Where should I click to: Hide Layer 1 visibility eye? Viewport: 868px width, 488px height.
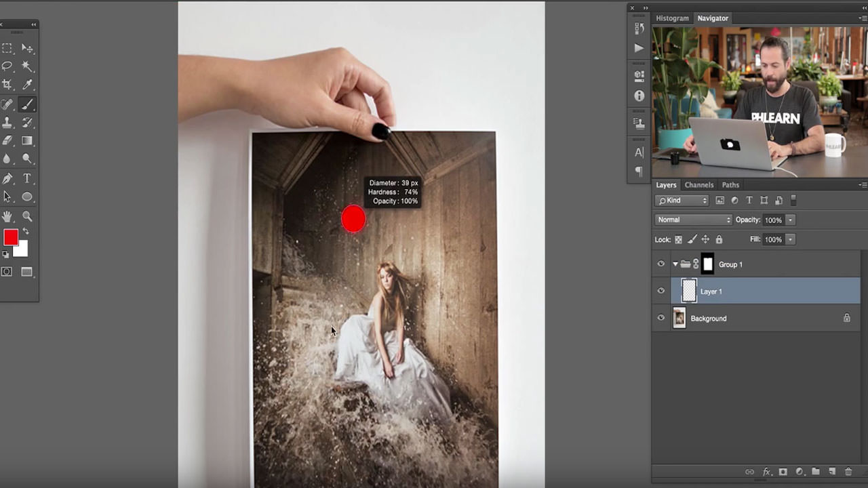[x=661, y=291]
